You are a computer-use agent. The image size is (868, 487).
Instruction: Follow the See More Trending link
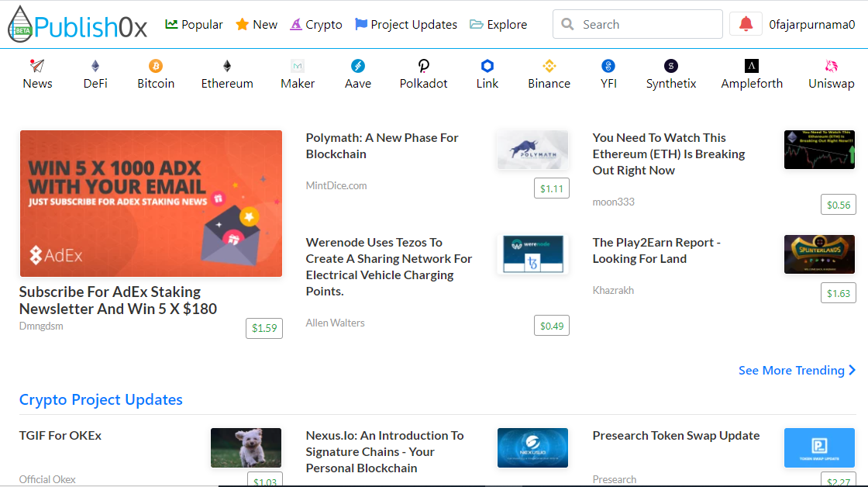click(x=797, y=370)
